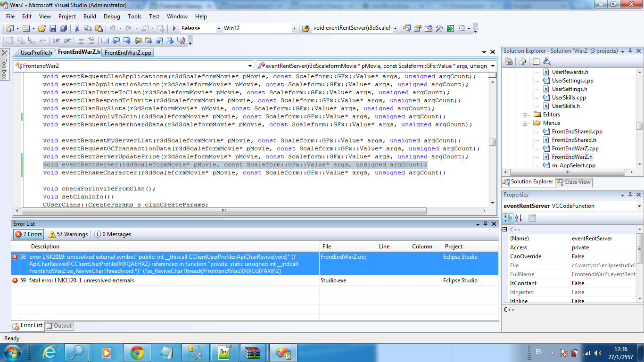The width and height of the screenshot is (644, 362).
Task: Toggle the 2 Errors filter button
Action: 28,234
